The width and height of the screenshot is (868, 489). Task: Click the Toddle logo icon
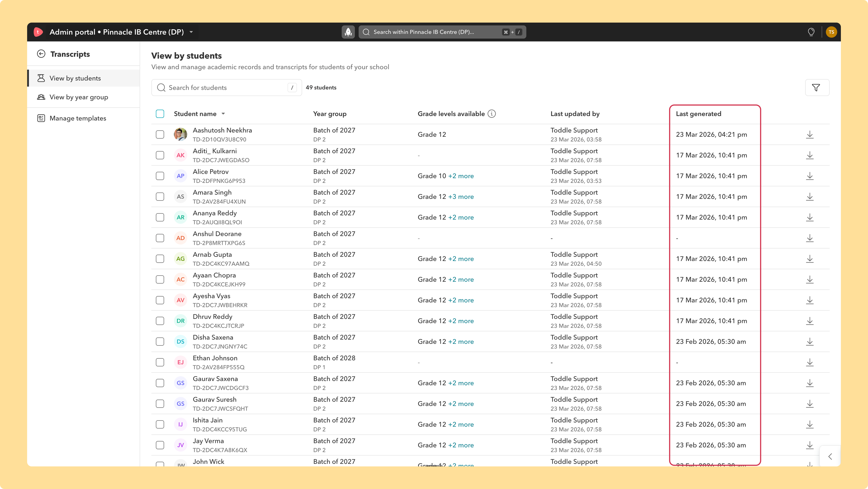(38, 32)
